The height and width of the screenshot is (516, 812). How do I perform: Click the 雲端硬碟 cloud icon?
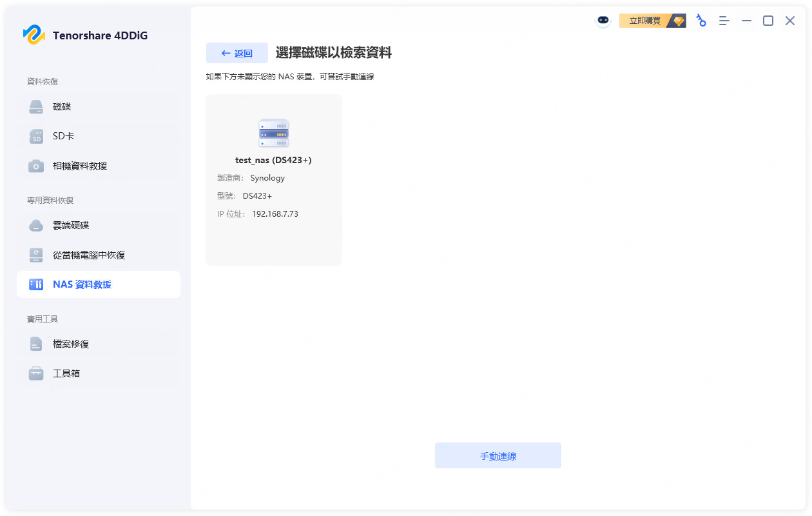pos(36,226)
